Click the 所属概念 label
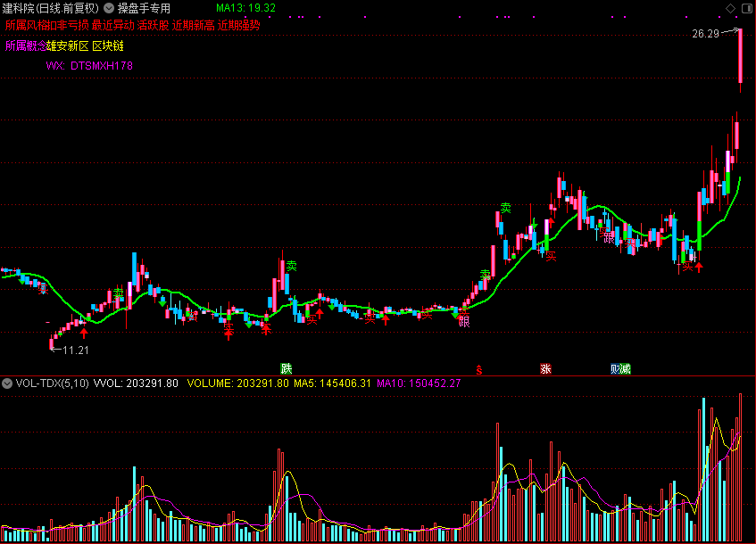 (26, 46)
